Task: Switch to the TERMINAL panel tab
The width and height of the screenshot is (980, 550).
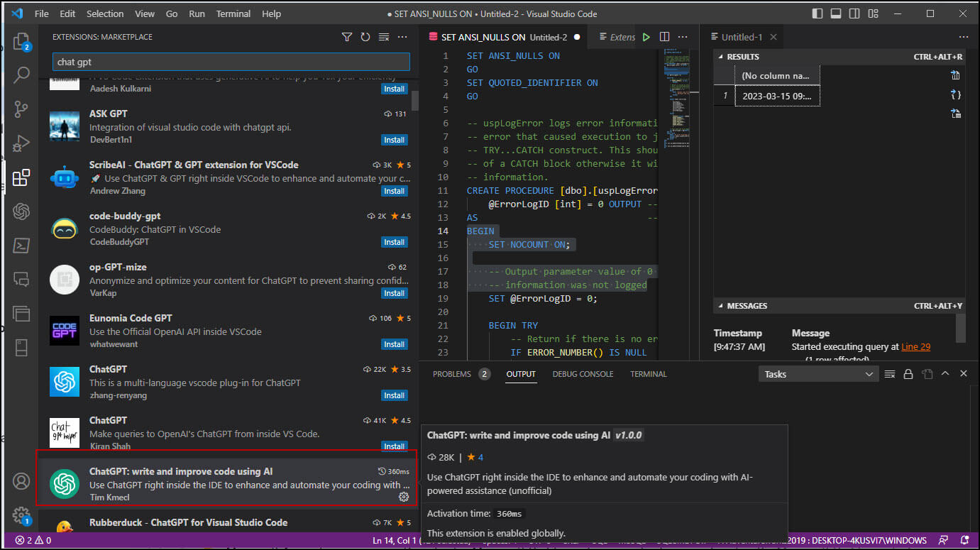Action: [647, 373]
